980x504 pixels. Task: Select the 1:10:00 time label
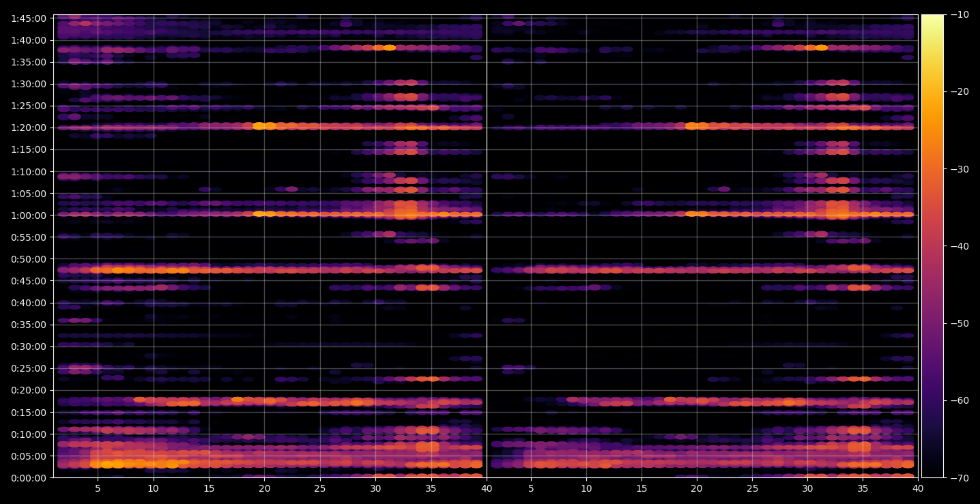click(x=28, y=171)
